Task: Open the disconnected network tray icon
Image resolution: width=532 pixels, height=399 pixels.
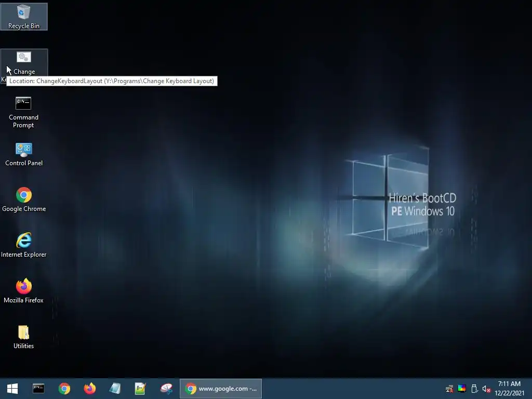Action: click(449, 389)
